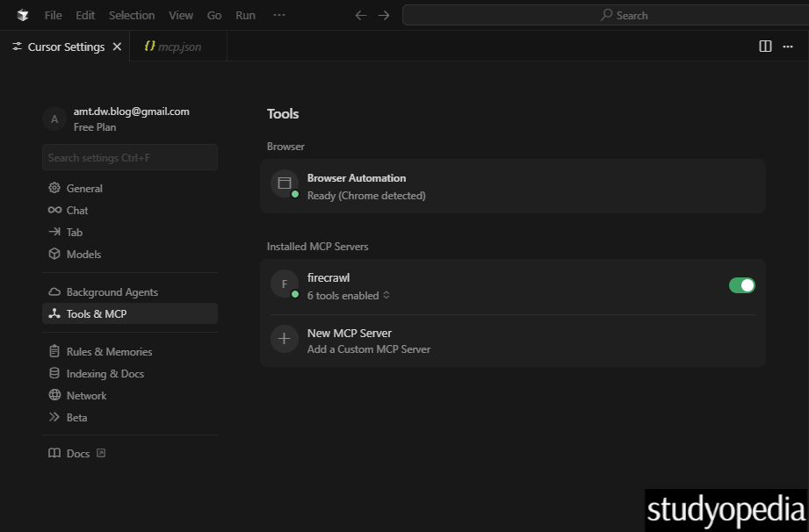
Task: Open the Tab settings section icon
Action: [x=54, y=232]
